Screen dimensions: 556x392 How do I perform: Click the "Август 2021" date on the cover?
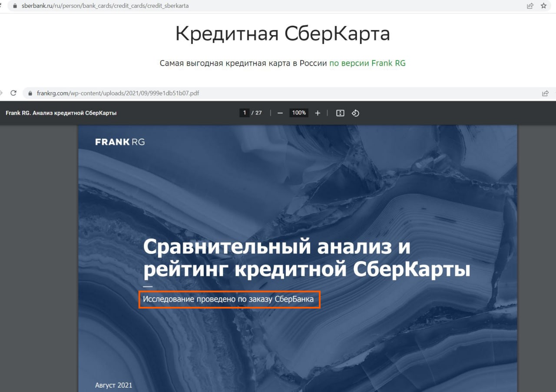click(x=114, y=385)
